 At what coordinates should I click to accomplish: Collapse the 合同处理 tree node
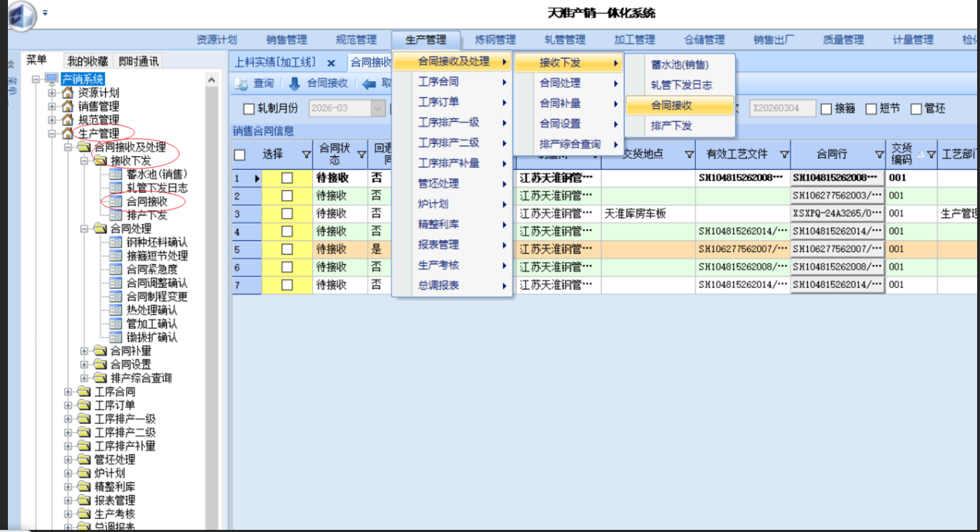pyautogui.click(x=84, y=229)
